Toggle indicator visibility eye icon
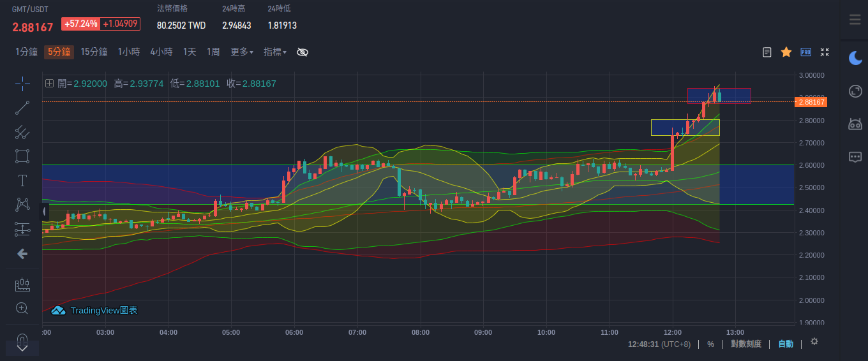Image resolution: width=868 pixels, height=361 pixels. tap(303, 52)
